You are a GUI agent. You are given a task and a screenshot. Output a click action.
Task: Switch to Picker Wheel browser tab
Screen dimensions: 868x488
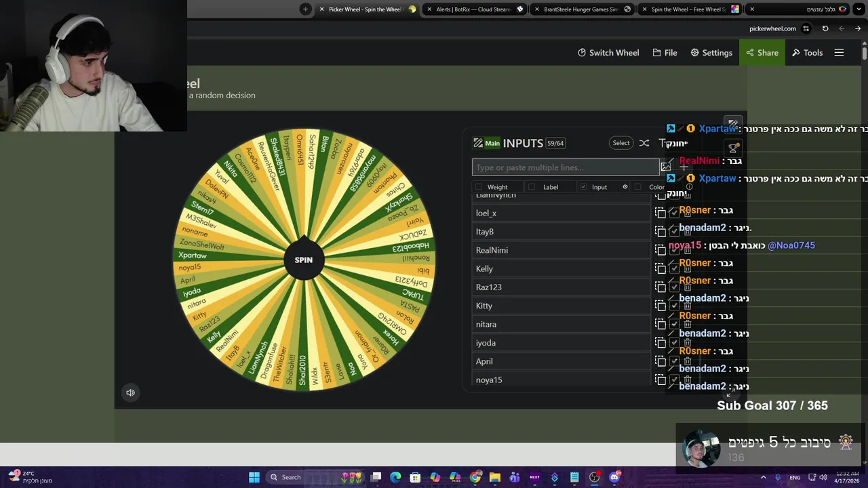(366, 9)
